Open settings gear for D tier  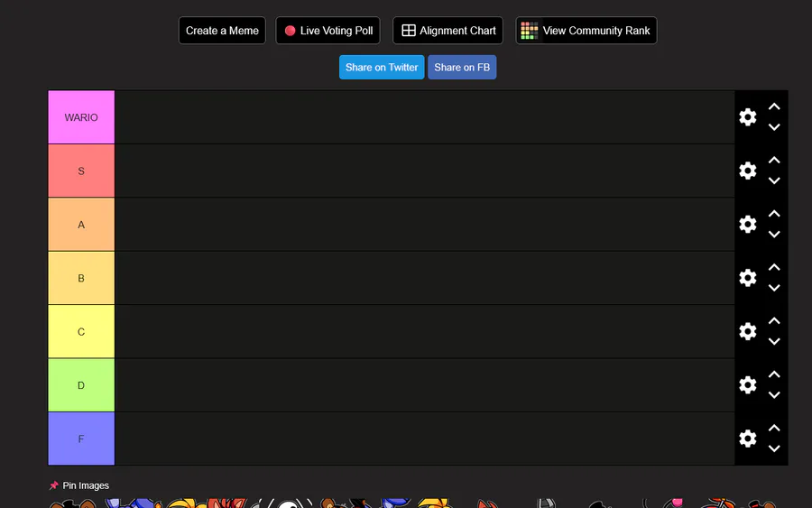click(x=747, y=385)
